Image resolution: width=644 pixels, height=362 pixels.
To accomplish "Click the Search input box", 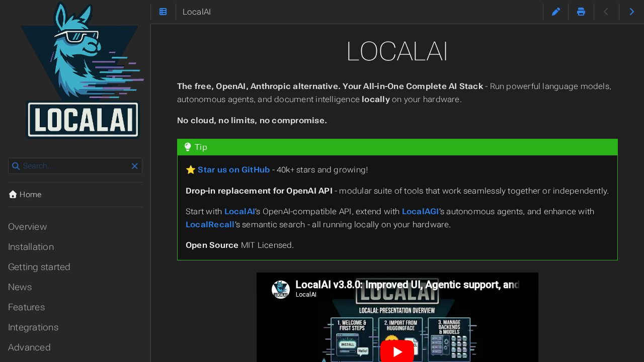I will 75,166.
